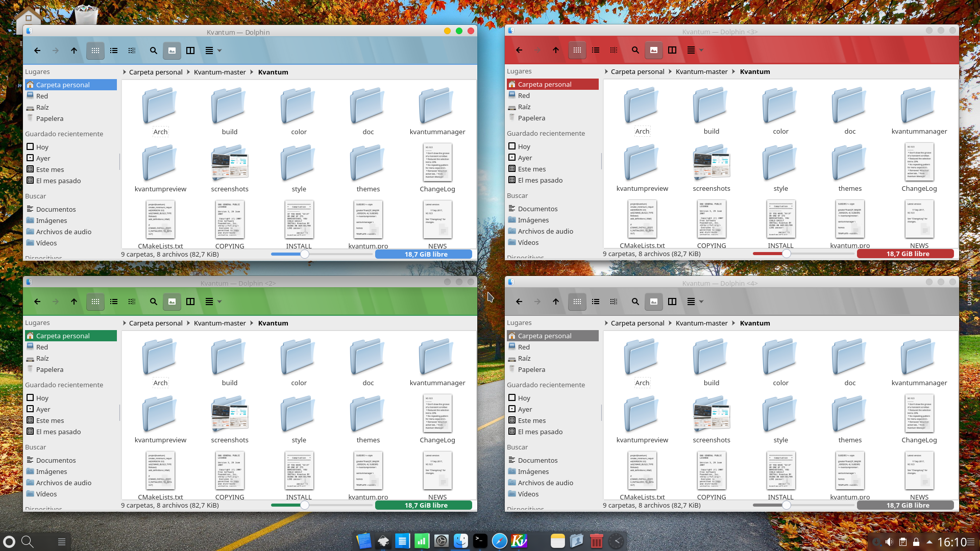Screen dimensions: 980x551
Task: Select screenshots folder in blue Dolphin window
Action: 230,168
